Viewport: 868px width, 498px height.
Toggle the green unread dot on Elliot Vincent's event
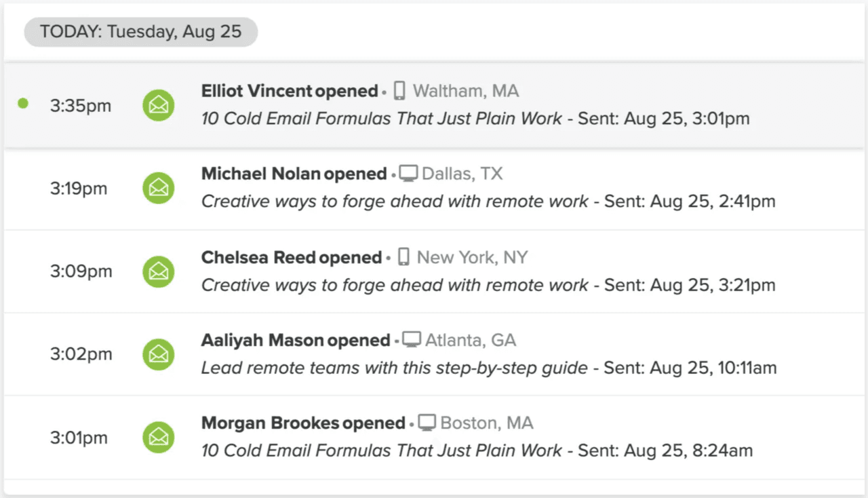click(x=24, y=104)
